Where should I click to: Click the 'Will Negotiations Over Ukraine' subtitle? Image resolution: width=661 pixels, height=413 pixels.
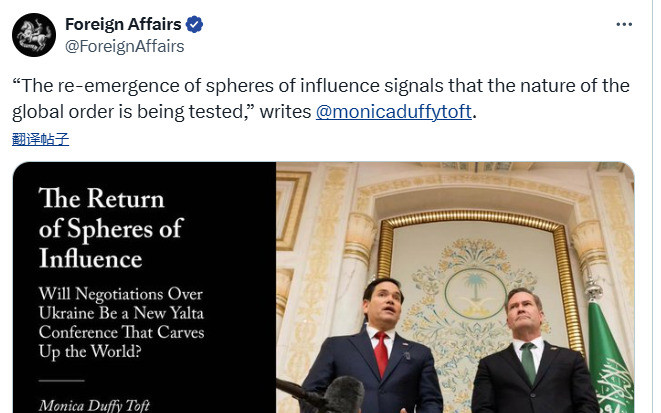point(121,322)
